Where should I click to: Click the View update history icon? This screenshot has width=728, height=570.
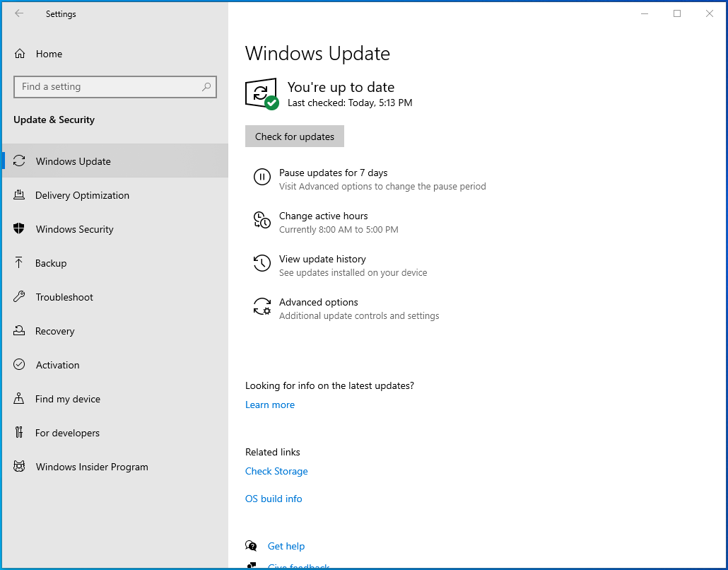click(262, 264)
